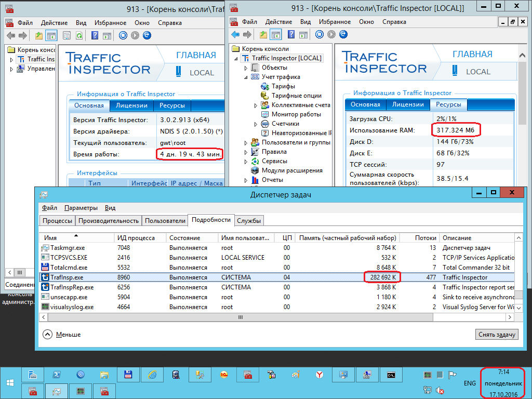Click the Снять задачу button
Viewport: 532px width, 399px height.
coord(497,335)
